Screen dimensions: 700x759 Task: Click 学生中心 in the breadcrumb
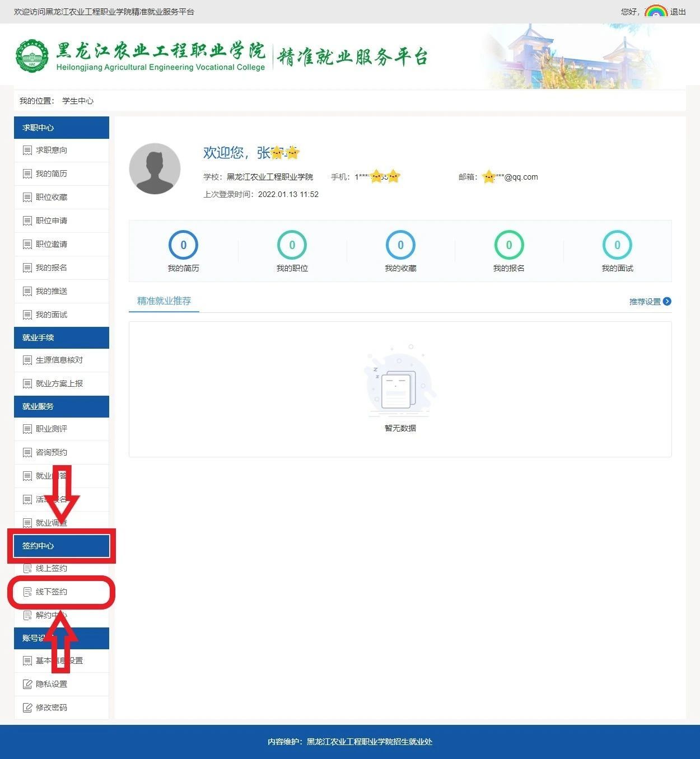coord(78,101)
